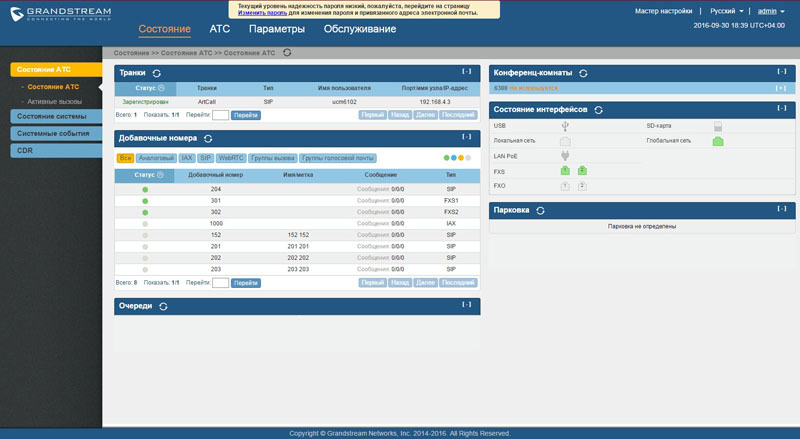Click the green FXS port 1 icon
Image resolution: width=800 pixels, height=439 pixels.
pos(565,170)
